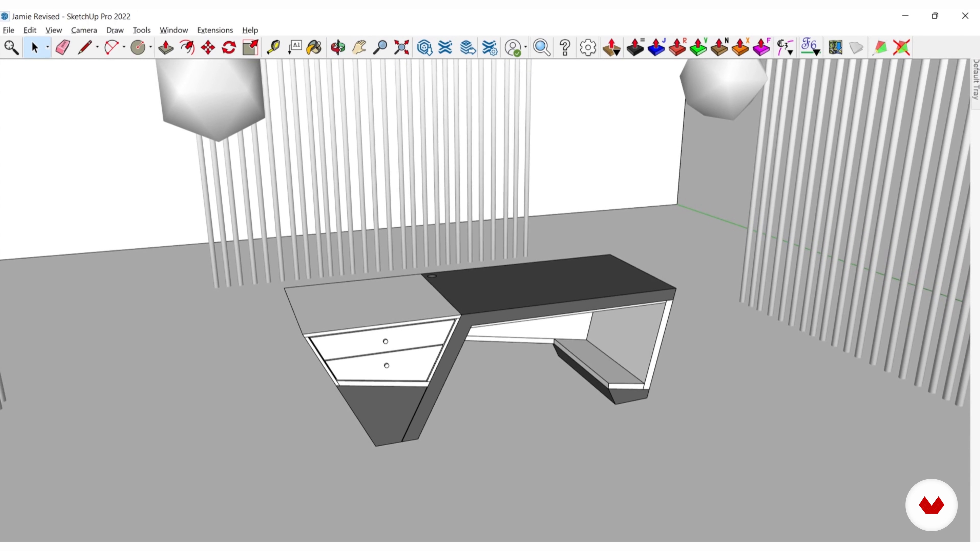Select the Zoom Window magnifier tool
Screen dimensions: 980x551
11,47
